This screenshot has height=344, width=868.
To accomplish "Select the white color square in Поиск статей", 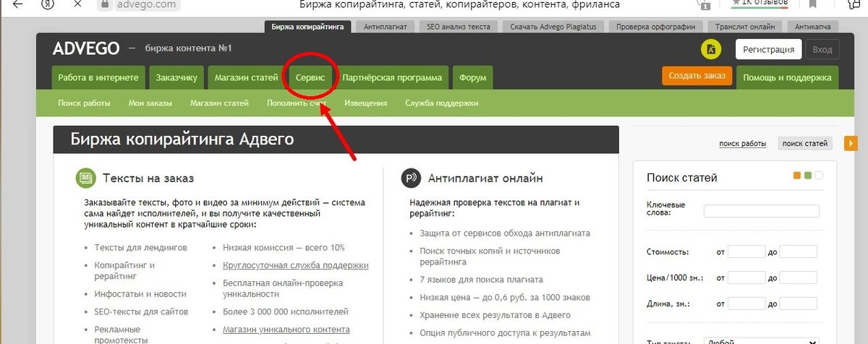I will pyautogui.click(x=819, y=176).
